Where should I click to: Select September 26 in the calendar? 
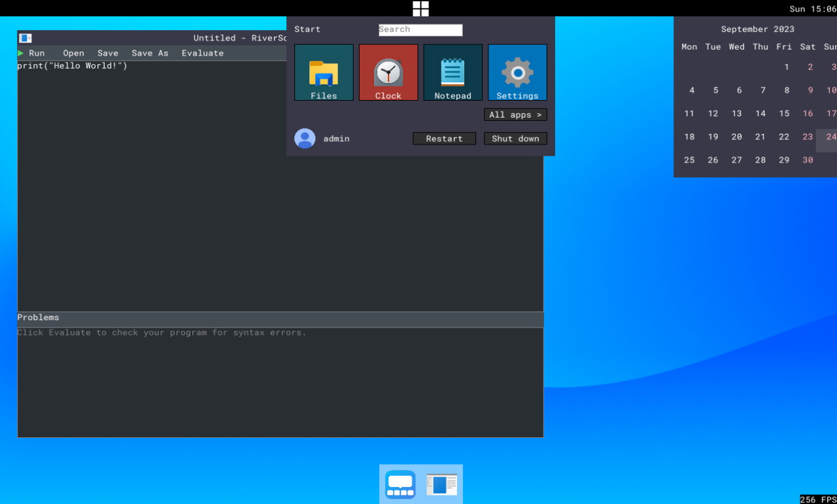click(x=713, y=160)
